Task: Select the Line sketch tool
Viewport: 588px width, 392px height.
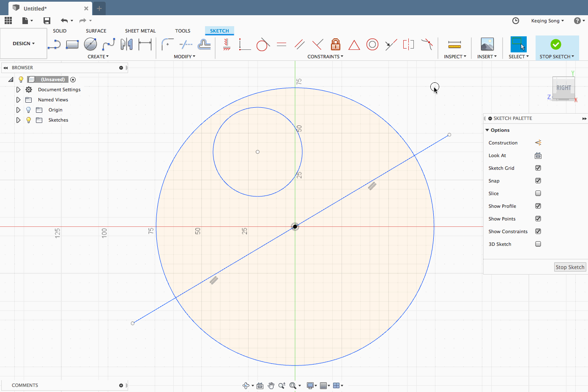Action: click(54, 44)
